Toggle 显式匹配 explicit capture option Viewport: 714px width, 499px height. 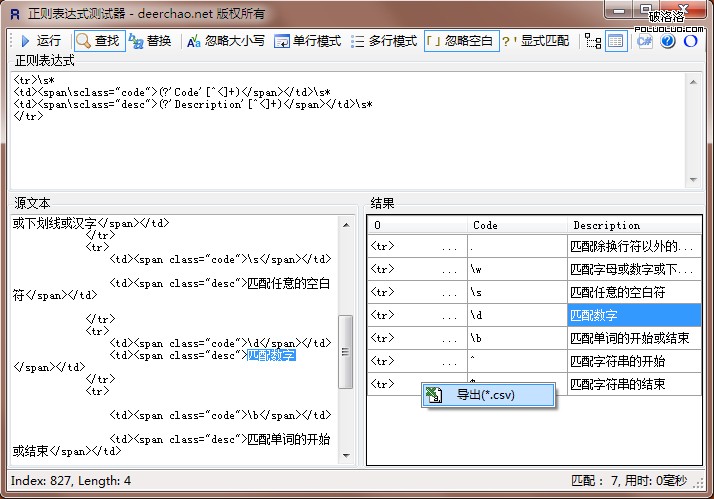(x=537, y=41)
